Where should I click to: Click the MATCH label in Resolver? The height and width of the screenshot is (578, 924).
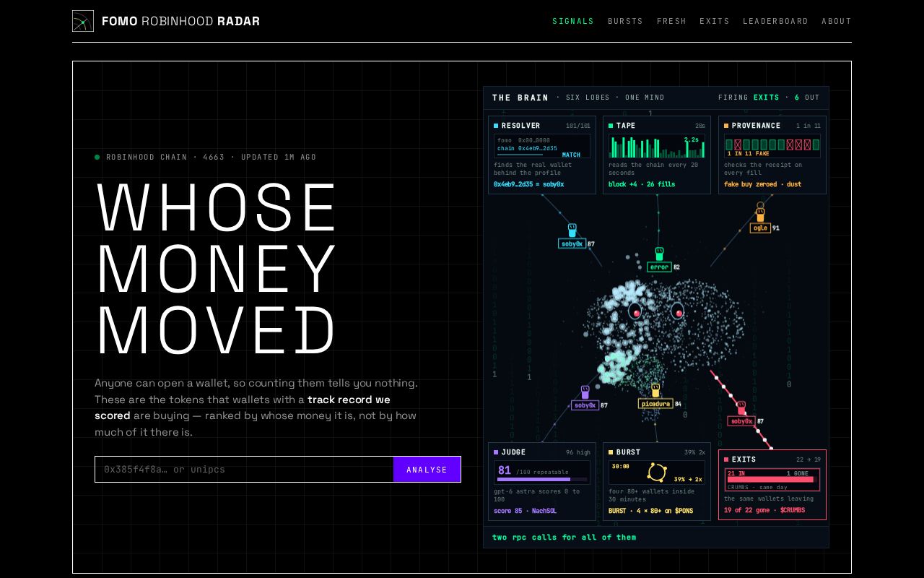click(571, 155)
